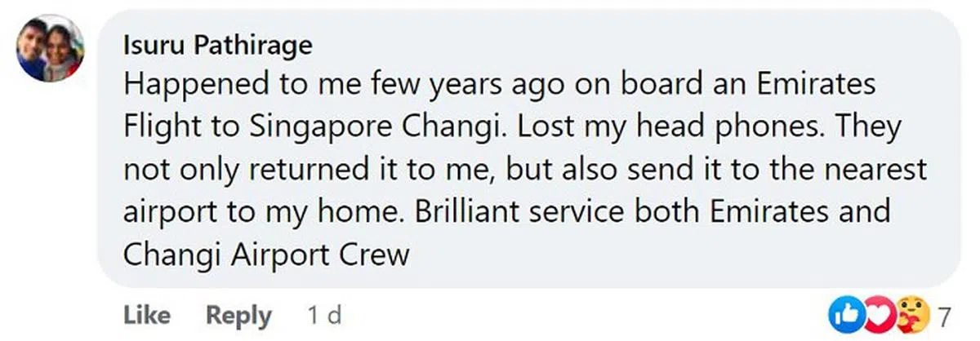Image resolution: width=980 pixels, height=341 pixels.
Task: Click the red heart reaction icon
Action: click(x=875, y=314)
